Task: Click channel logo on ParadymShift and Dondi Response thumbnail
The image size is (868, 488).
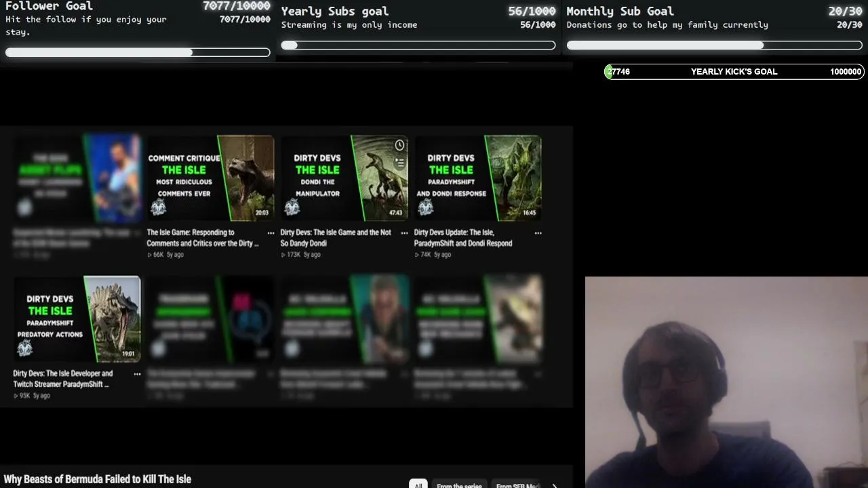Action: [x=425, y=207]
